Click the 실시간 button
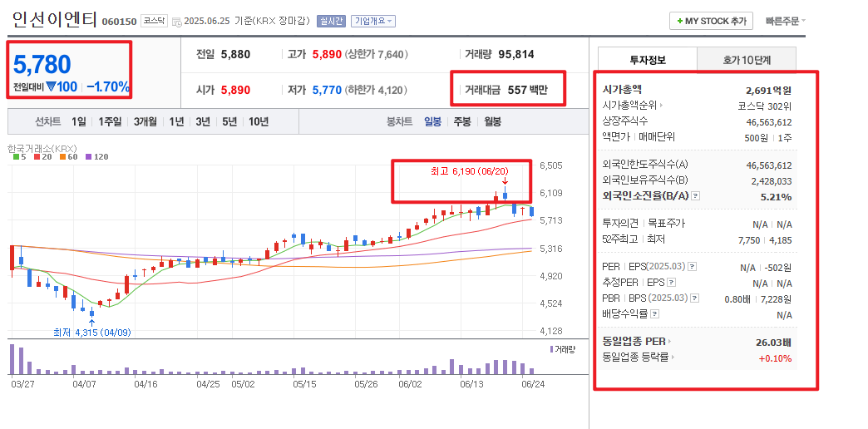This screenshot has height=429, width=868. click(x=331, y=22)
